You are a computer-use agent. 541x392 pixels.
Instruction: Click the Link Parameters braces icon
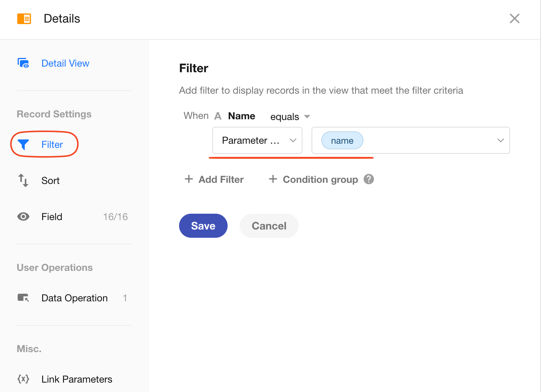click(x=23, y=379)
